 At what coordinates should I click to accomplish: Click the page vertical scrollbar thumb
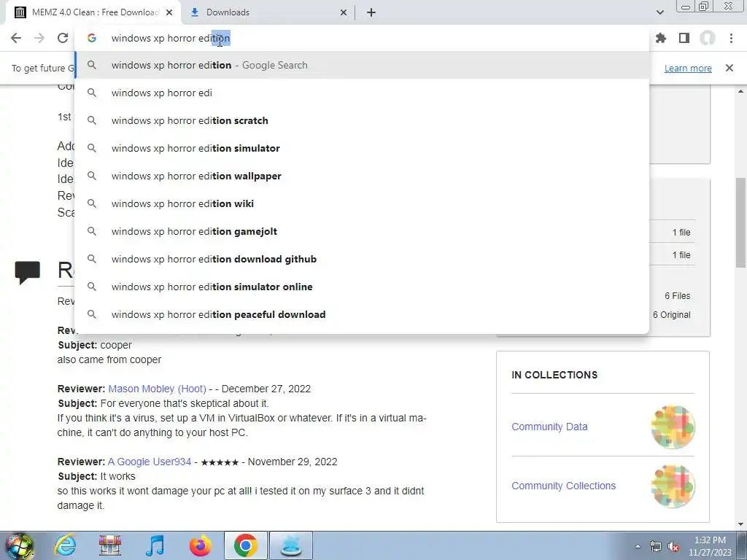click(740, 222)
